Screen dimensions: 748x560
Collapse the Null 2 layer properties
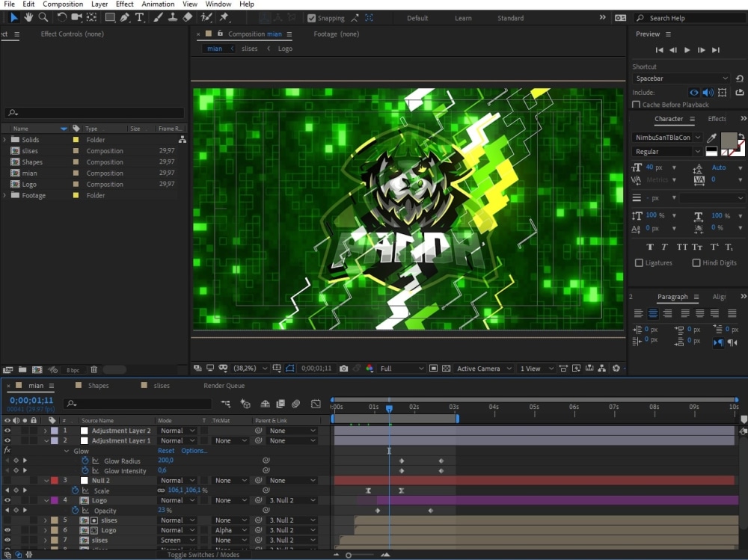click(x=46, y=480)
